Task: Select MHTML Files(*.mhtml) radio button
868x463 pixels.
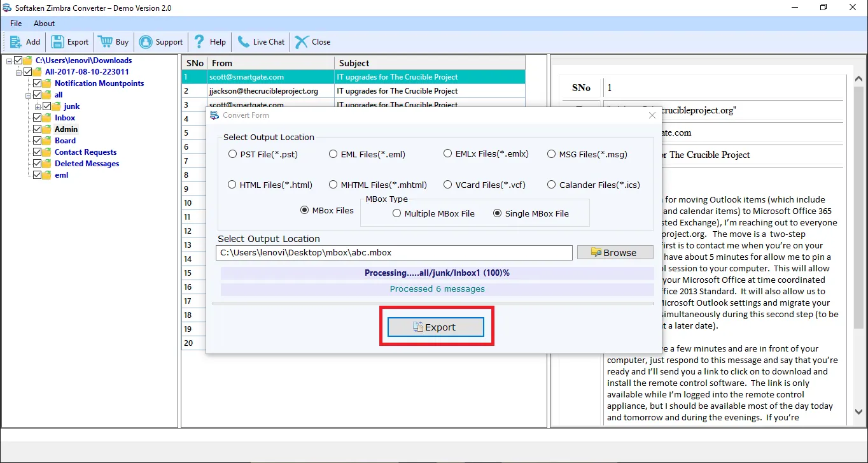Action: click(333, 185)
